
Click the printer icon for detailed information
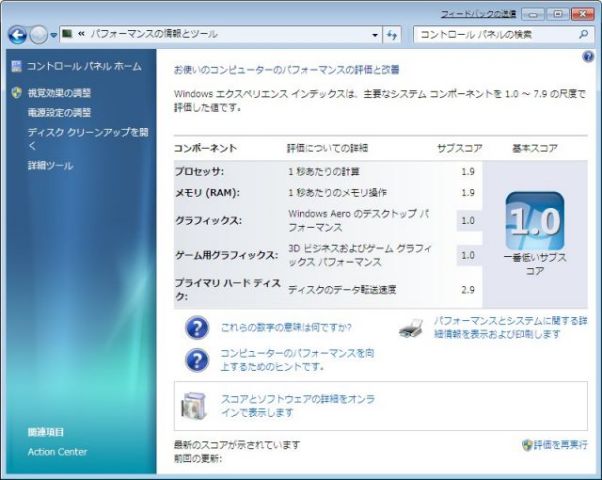412,327
